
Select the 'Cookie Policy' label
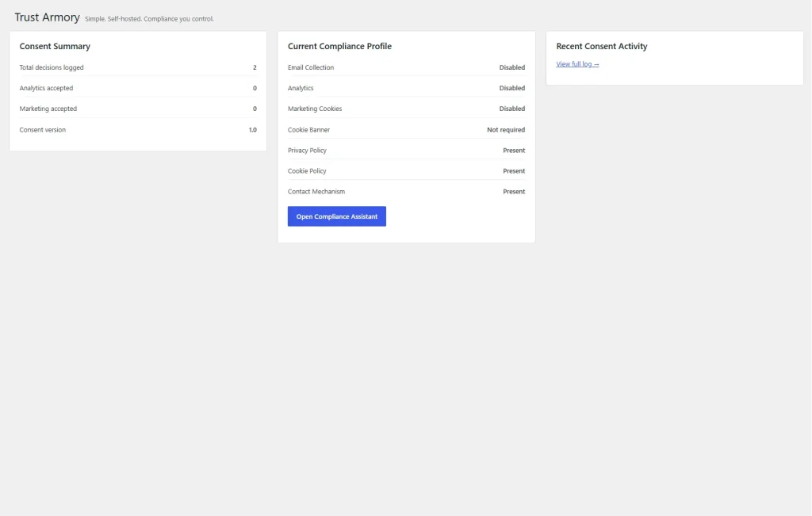[307, 170]
